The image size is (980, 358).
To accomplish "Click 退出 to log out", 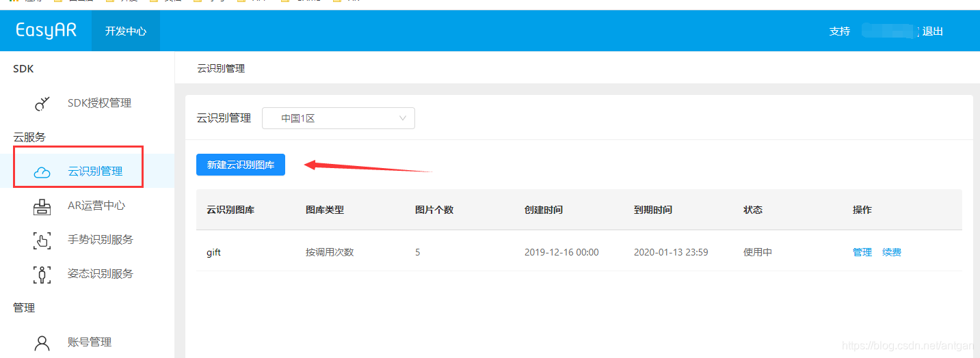I will (933, 31).
